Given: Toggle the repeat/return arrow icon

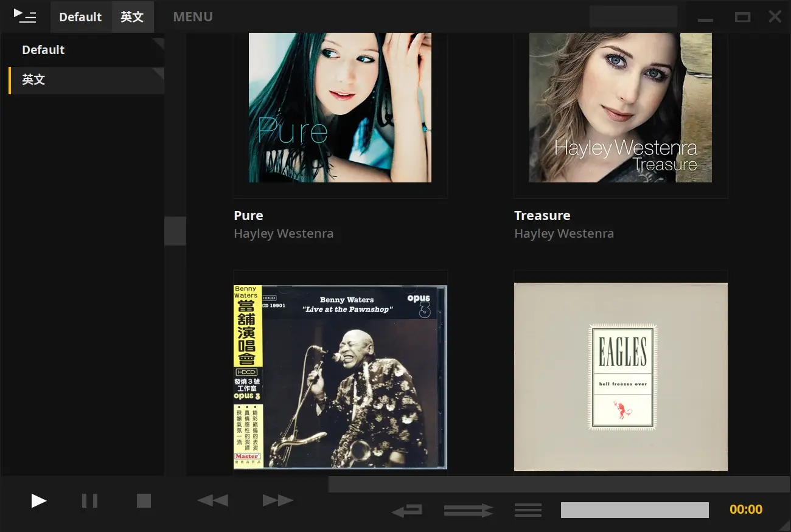Looking at the screenshot, I should 407,510.
